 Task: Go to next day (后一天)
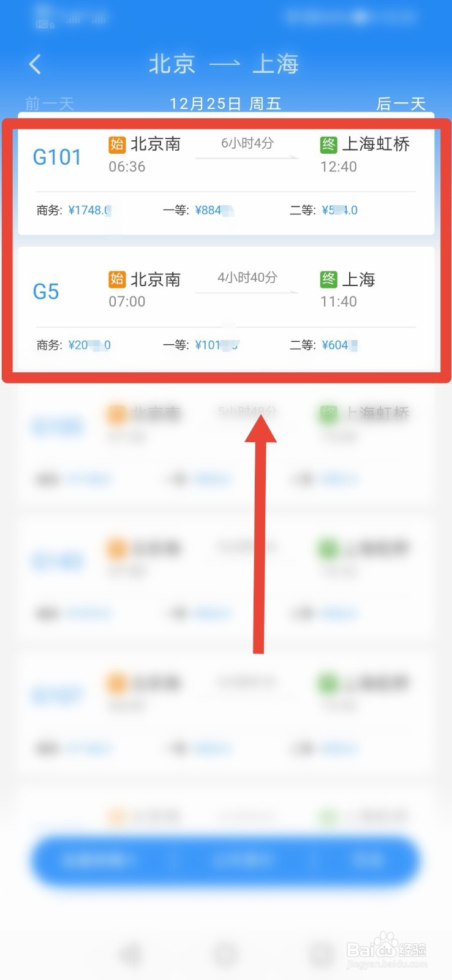pyautogui.click(x=401, y=104)
